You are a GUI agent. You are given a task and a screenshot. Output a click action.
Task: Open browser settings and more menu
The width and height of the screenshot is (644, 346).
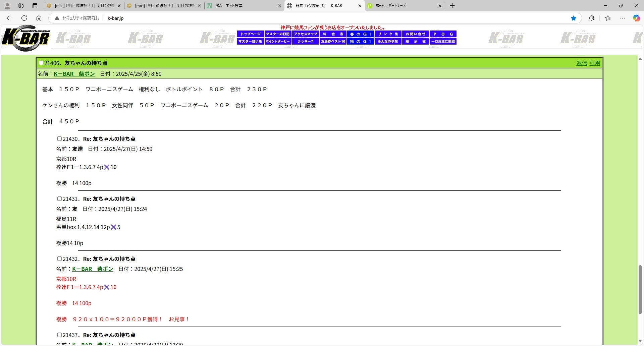coord(623,18)
